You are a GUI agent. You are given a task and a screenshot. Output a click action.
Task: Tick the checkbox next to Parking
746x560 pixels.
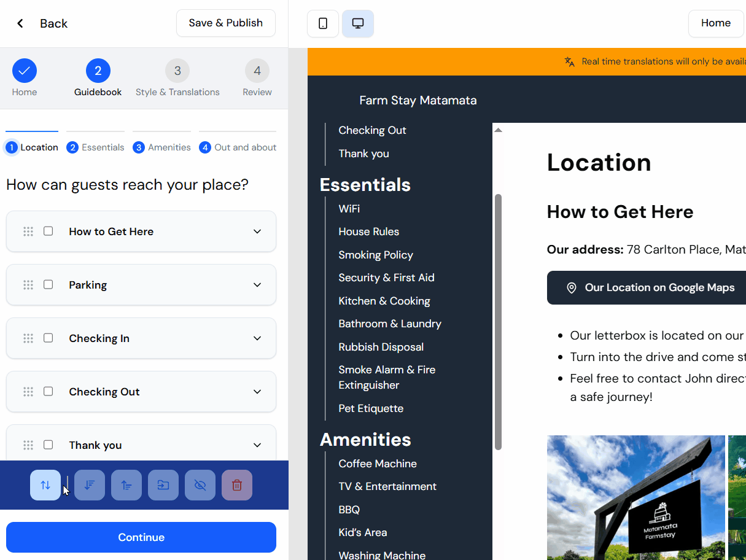point(48,284)
